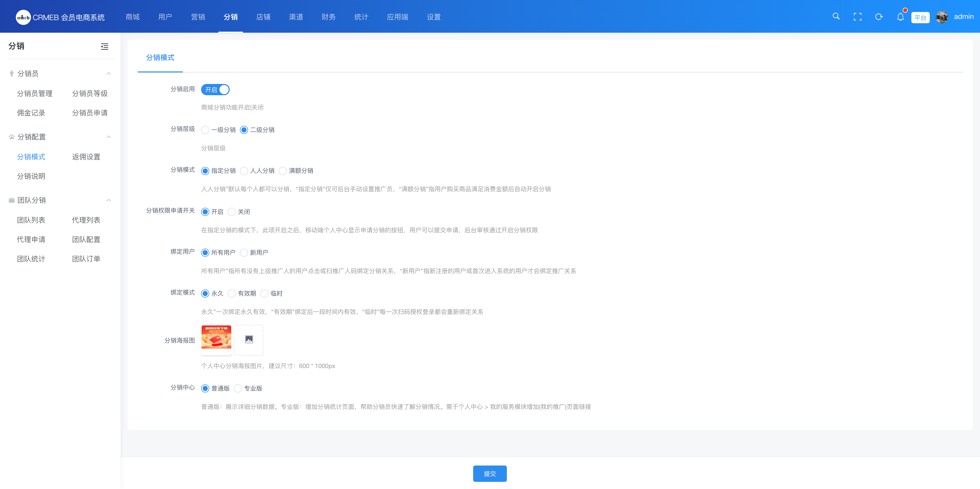Click the search magnifier icon
This screenshot has height=489, width=980.
pos(836,16)
